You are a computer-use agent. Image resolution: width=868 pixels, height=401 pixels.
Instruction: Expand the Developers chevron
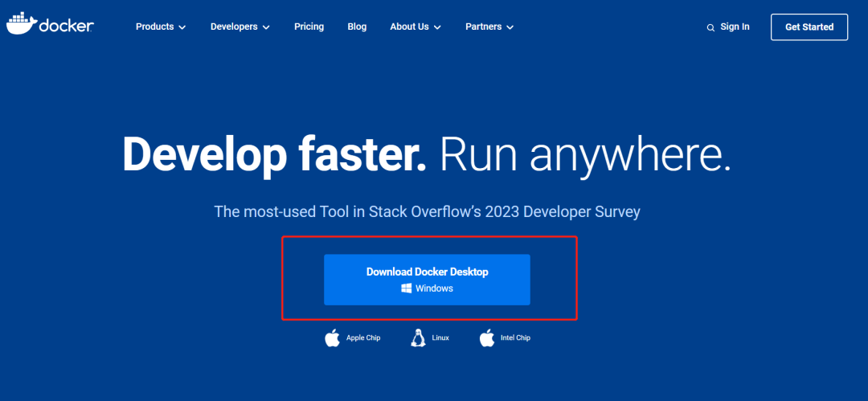tap(266, 27)
